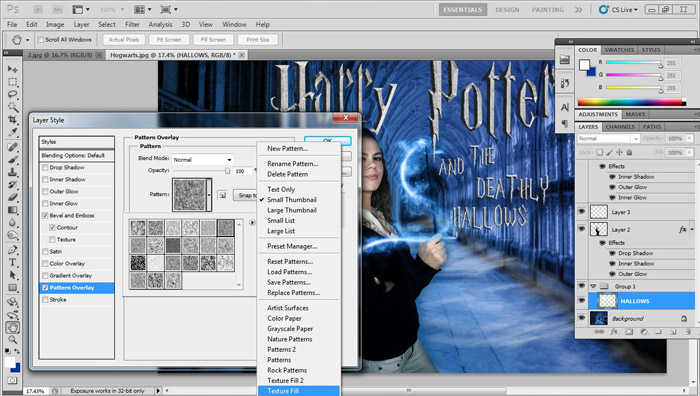Open the CS Live dropdown
The image size is (700, 396).
point(619,9)
